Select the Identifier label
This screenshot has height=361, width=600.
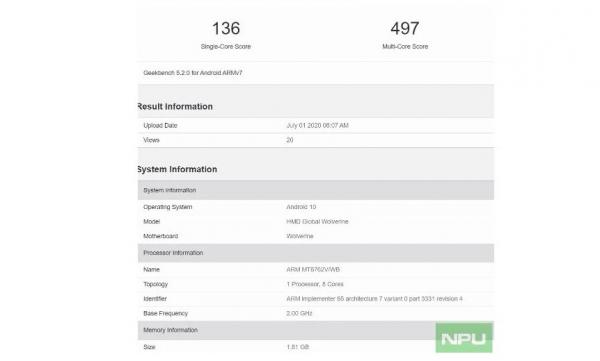point(155,299)
